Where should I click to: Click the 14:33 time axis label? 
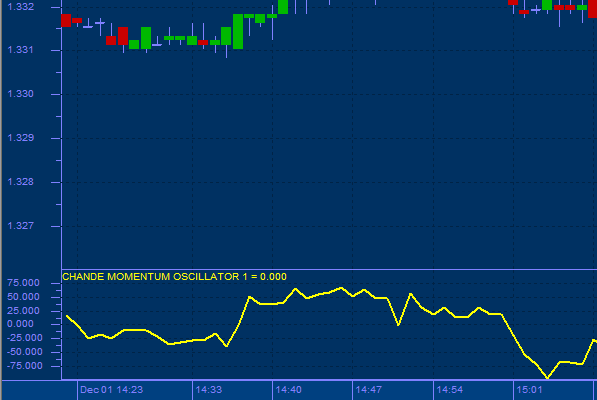tap(209, 390)
